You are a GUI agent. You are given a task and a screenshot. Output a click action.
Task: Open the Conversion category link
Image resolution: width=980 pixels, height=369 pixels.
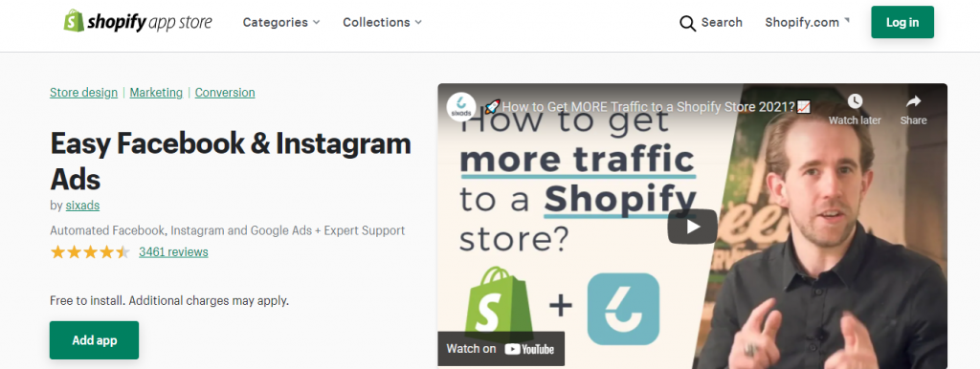tap(225, 93)
